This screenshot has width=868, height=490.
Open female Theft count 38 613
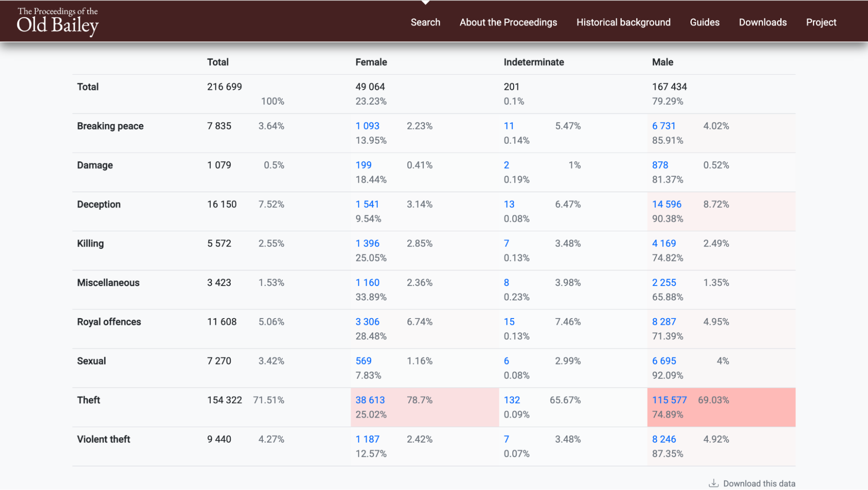(370, 400)
